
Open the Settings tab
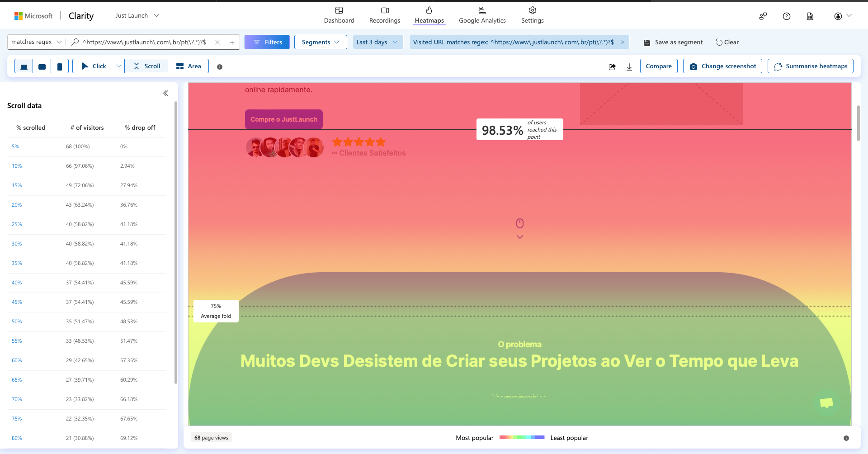pos(533,15)
